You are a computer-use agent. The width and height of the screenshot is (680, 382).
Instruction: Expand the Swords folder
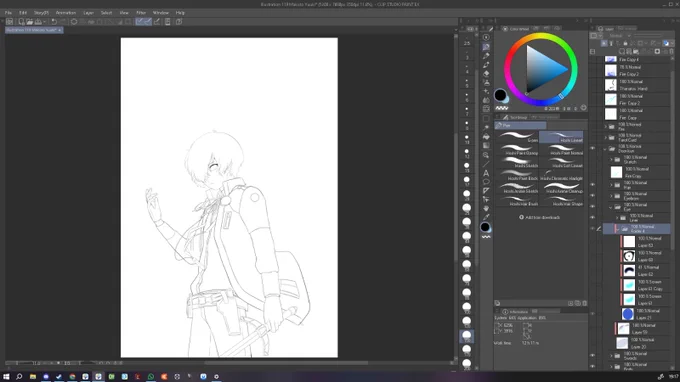pyautogui.click(x=611, y=356)
